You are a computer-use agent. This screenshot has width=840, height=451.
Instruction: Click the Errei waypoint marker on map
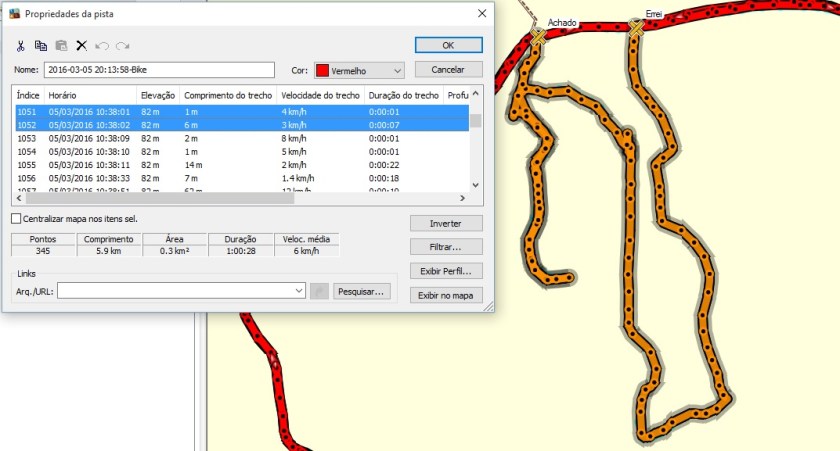pyautogui.click(x=635, y=30)
